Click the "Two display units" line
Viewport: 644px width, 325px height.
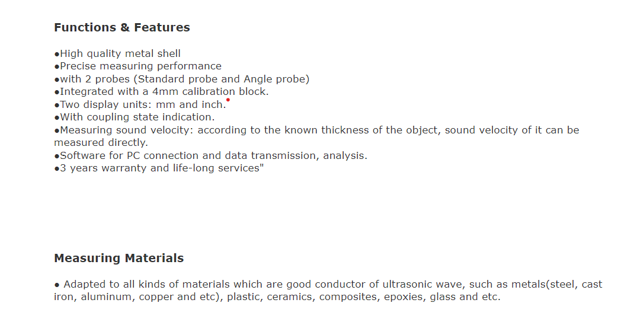(140, 104)
